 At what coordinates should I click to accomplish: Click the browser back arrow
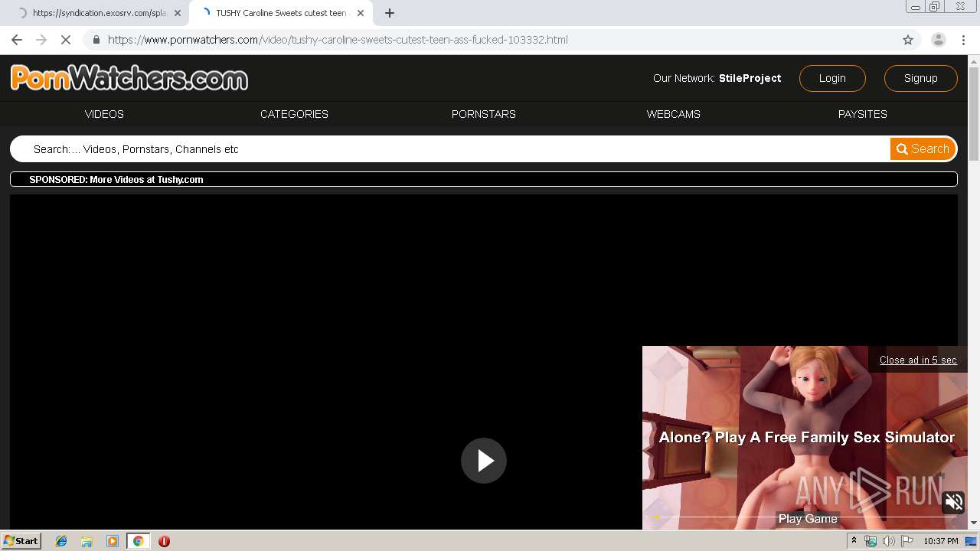tap(17, 40)
